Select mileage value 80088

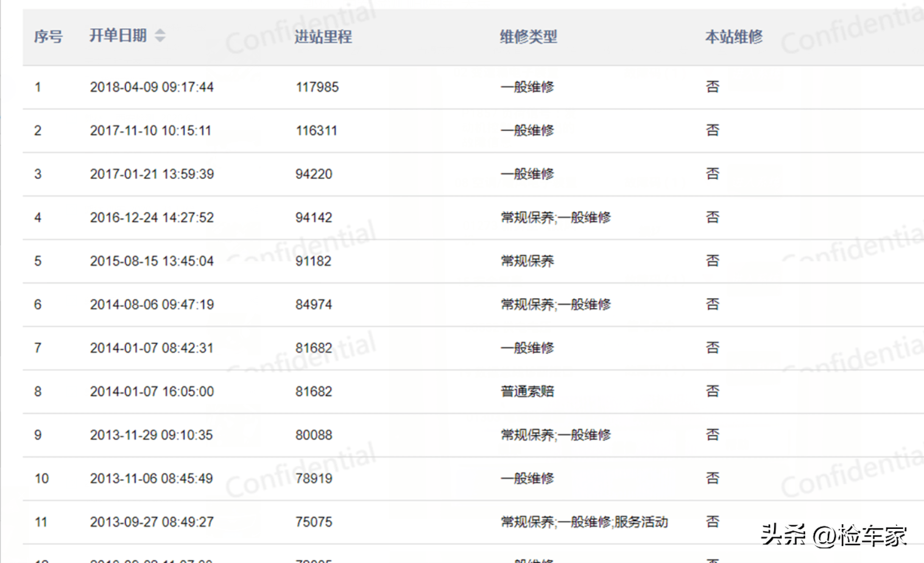(314, 435)
